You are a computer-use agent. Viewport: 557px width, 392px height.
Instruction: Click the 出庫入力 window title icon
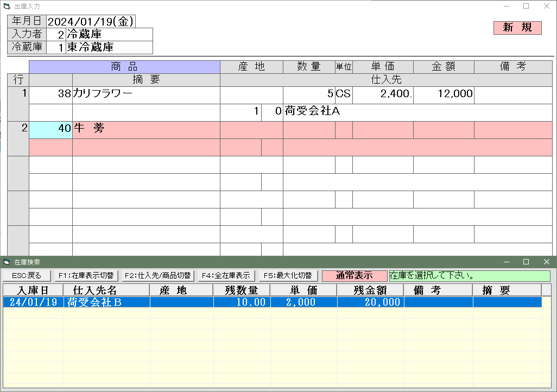click(7, 7)
